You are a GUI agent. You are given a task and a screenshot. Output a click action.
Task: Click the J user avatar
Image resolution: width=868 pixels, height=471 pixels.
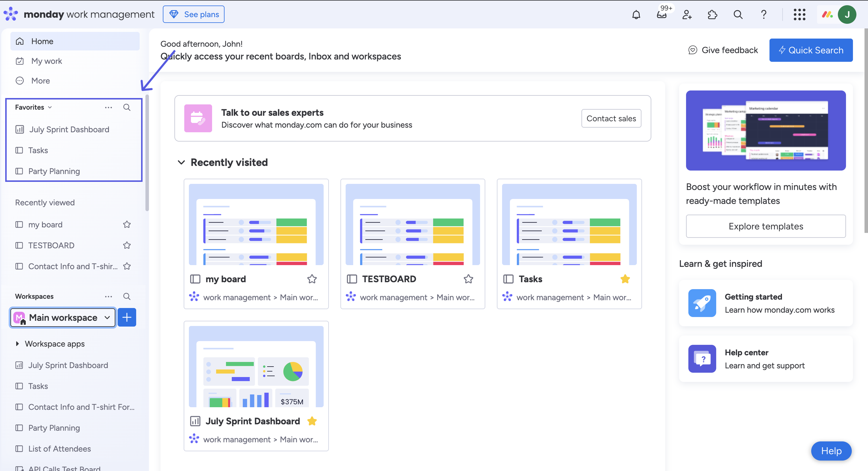(847, 15)
